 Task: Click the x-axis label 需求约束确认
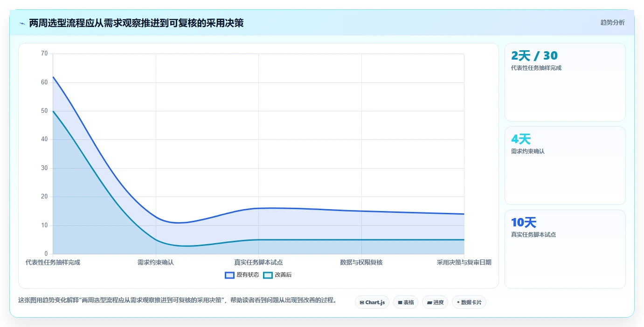coord(156,262)
